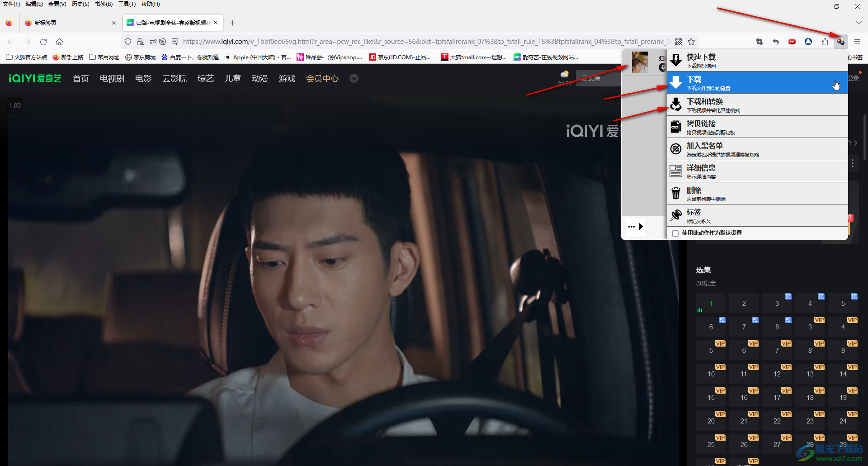Open the extensions puzzle-piece menu
Image resolution: width=868 pixels, height=466 pixels.
825,42
